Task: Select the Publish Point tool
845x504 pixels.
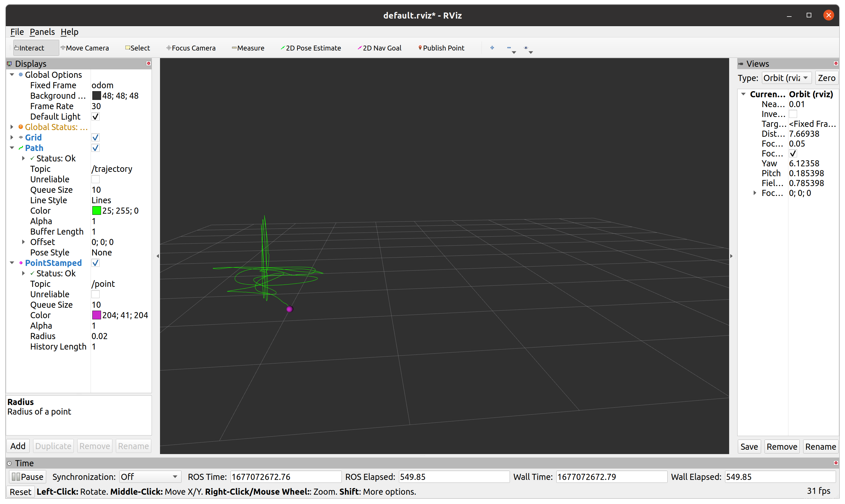Action: click(x=441, y=48)
